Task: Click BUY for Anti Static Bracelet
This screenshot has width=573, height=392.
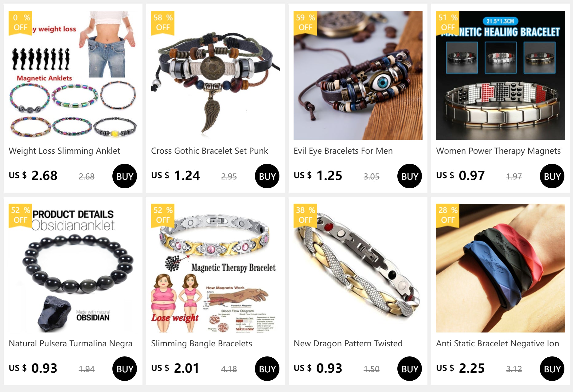Action: click(x=552, y=369)
